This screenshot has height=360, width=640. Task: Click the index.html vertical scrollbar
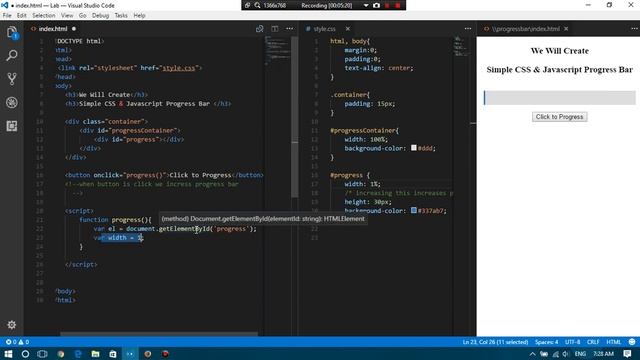[x=295, y=117]
